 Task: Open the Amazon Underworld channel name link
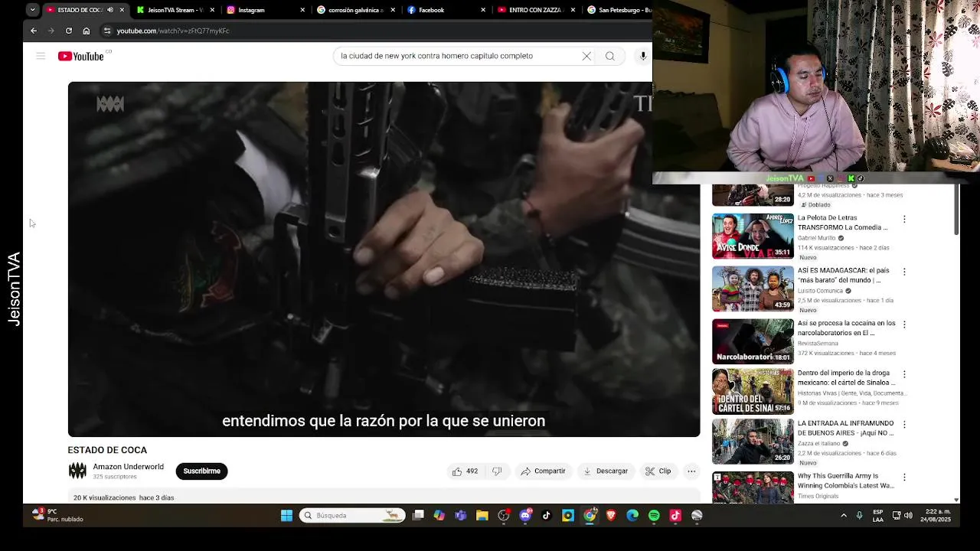(129, 467)
